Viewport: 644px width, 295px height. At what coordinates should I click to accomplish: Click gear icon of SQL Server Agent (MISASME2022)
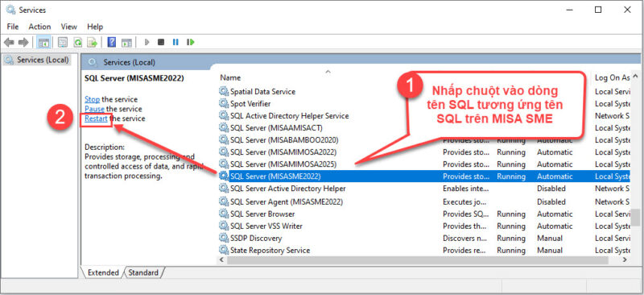coord(224,202)
